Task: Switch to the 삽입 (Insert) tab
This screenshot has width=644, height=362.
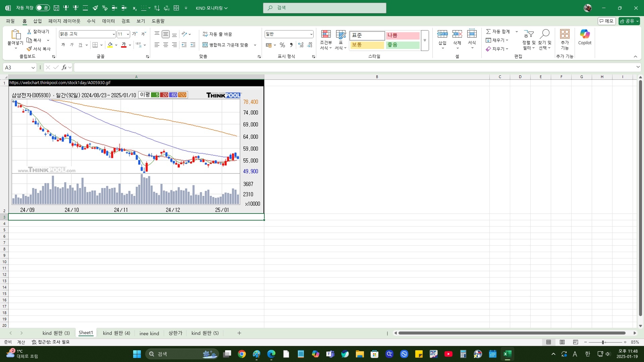Action: (x=38, y=21)
